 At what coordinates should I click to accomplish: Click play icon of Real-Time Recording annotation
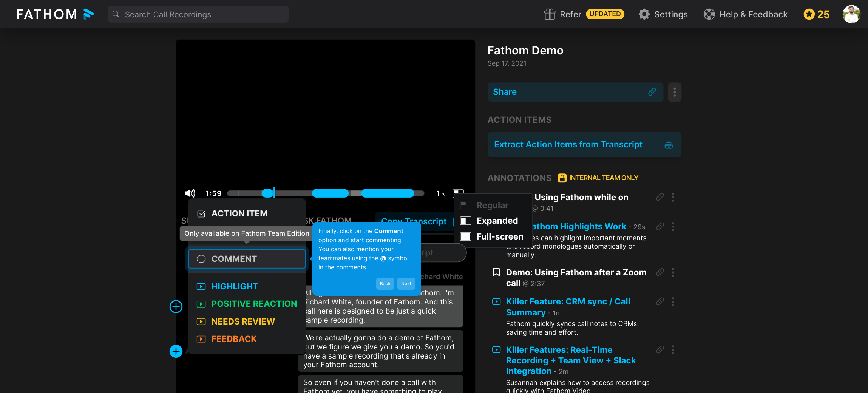(x=496, y=349)
